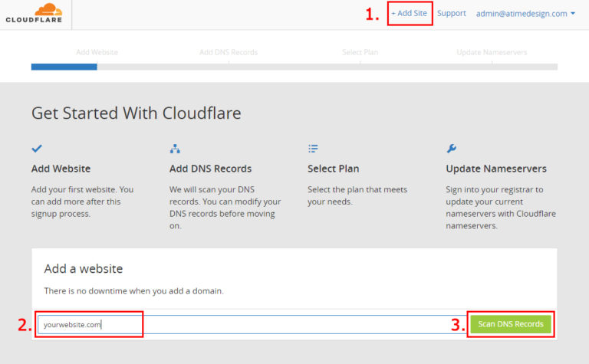Click the Add Website checkmark icon

tap(37, 149)
